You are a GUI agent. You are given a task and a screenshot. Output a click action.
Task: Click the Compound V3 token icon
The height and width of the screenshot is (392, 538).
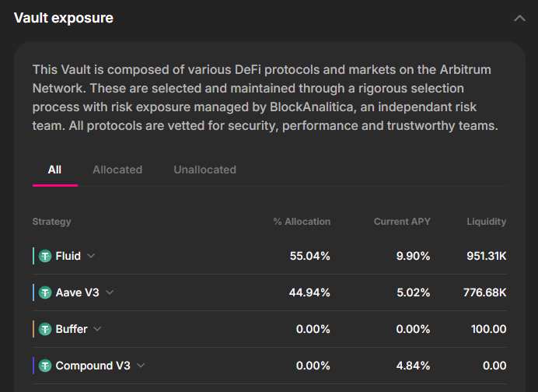coord(46,366)
